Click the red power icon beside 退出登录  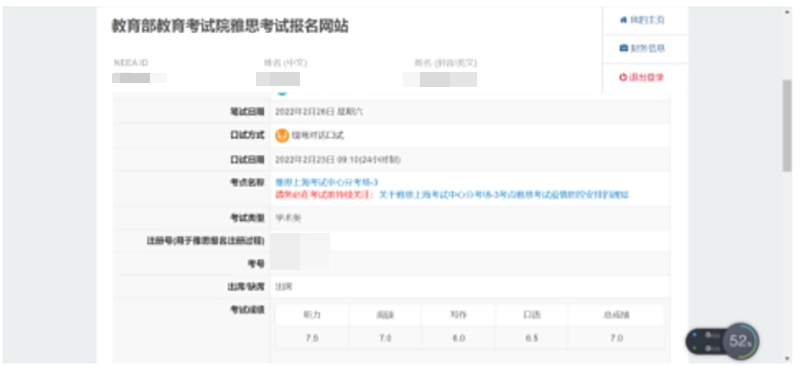(x=623, y=78)
